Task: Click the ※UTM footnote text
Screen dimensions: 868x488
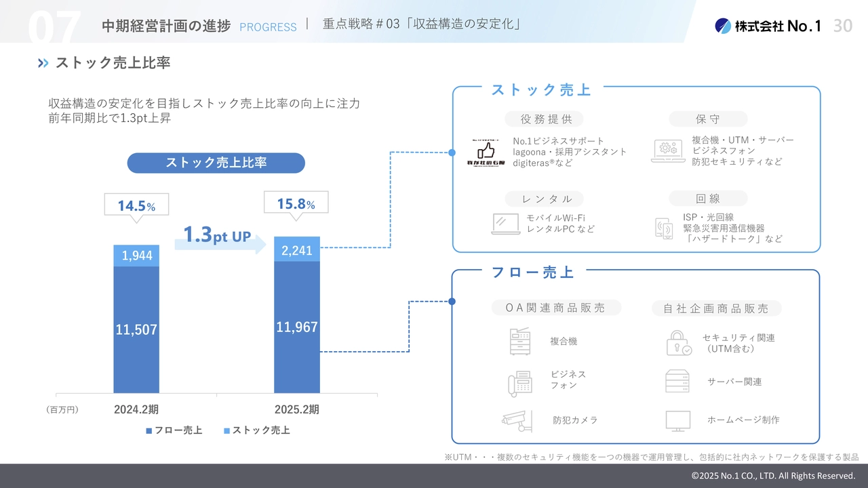Action: [651, 457]
